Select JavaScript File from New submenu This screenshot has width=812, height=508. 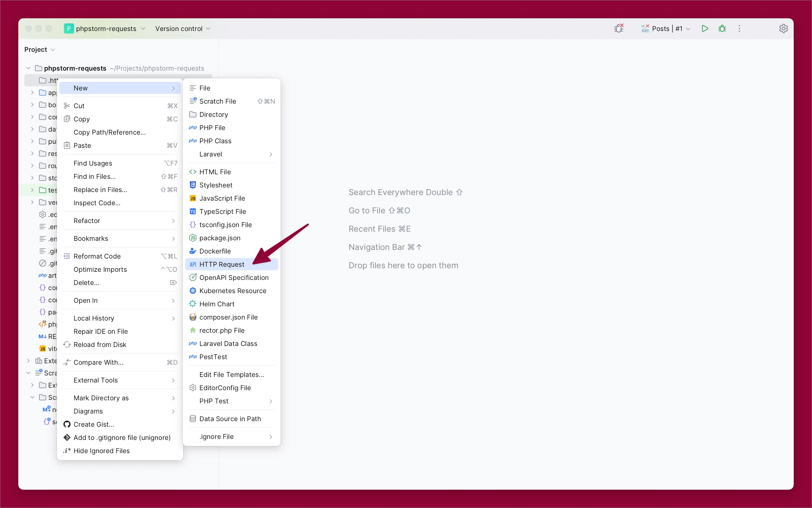coord(231,198)
